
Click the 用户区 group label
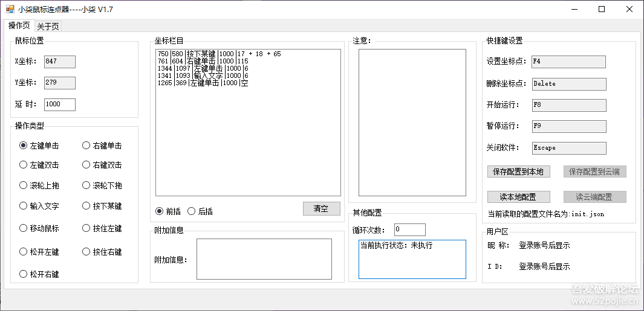tap(498, 232)
